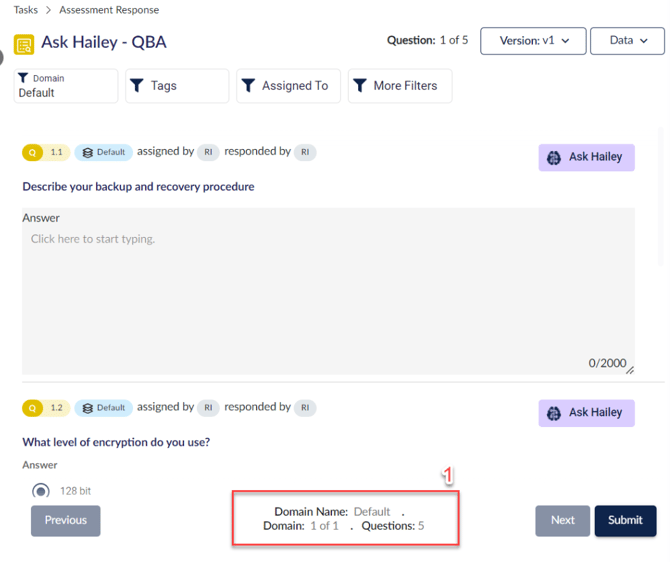Expand the Data dropdown menu
This screenshot has width=670, height=562.
point(627,41)
